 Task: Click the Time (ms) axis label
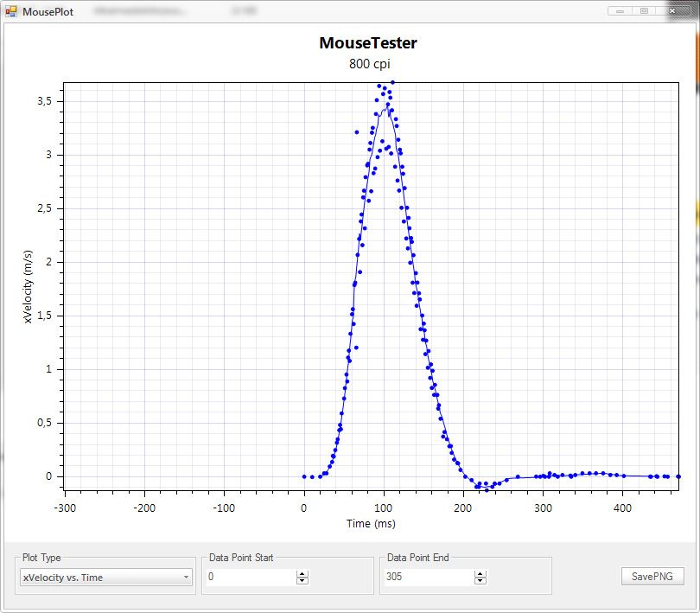click(371, 524)
